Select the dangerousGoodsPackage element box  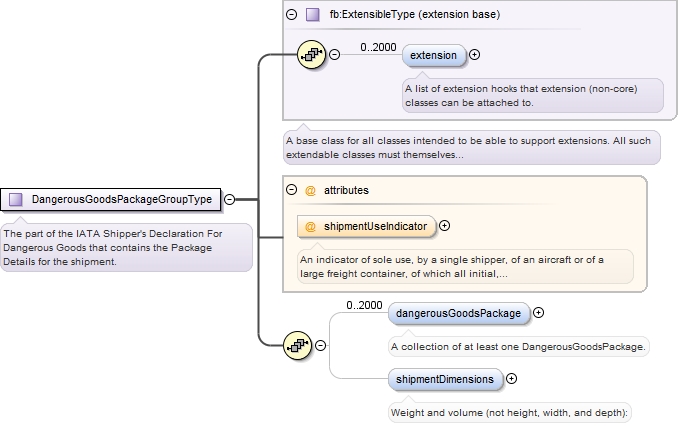pyautogui.click(x=458, y=313)
